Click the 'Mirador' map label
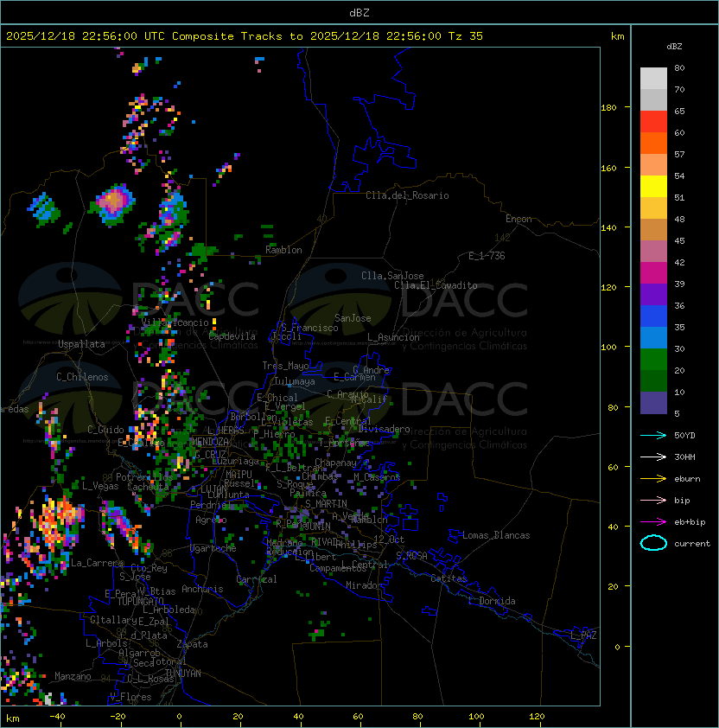 coord(364,585)
